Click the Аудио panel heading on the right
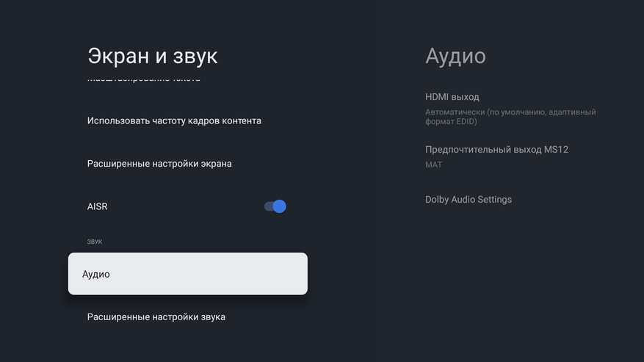The width and height of the screenshot is (644, 362). (455, 56)
